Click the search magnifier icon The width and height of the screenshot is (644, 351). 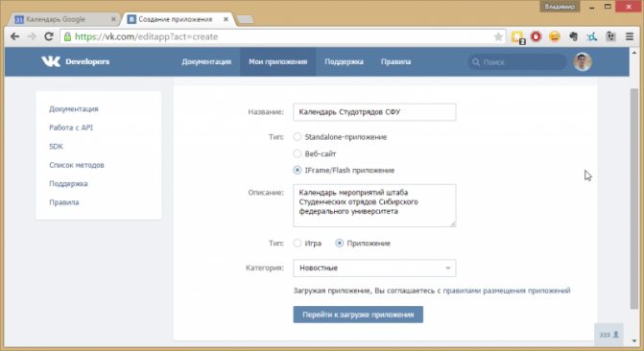[x=476, y=62]
